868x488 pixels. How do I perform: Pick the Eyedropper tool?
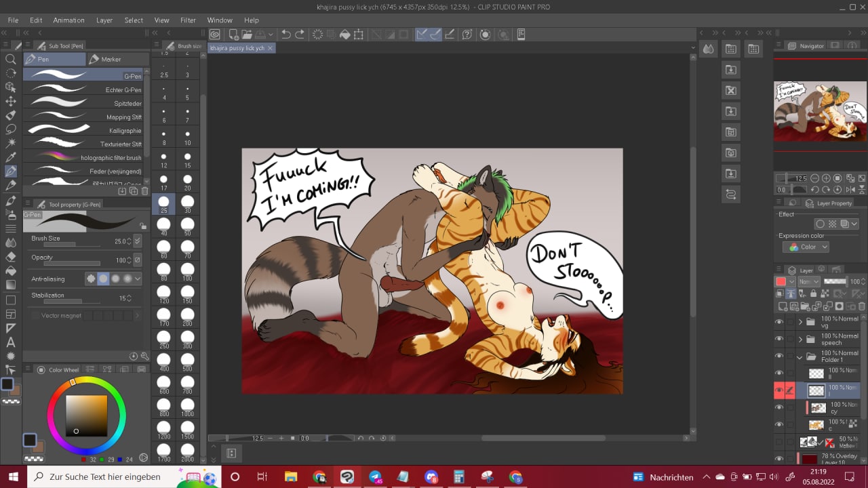point(11,157)
